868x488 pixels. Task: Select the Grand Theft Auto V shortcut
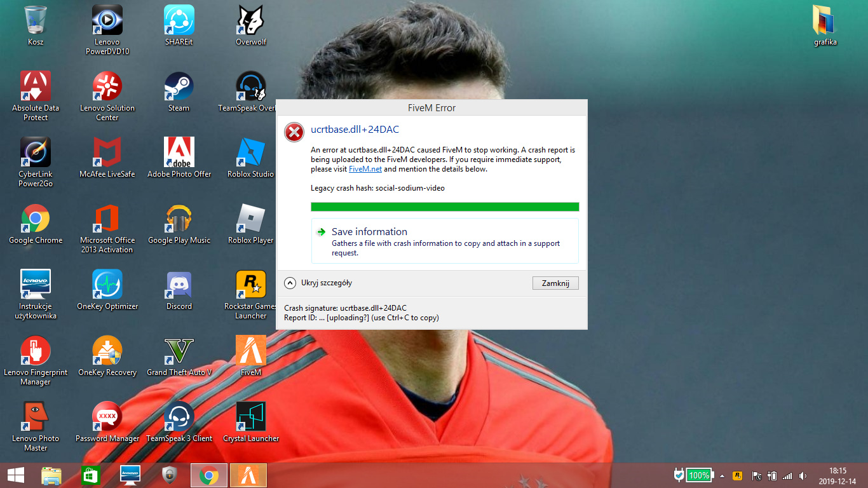[179, 356]
